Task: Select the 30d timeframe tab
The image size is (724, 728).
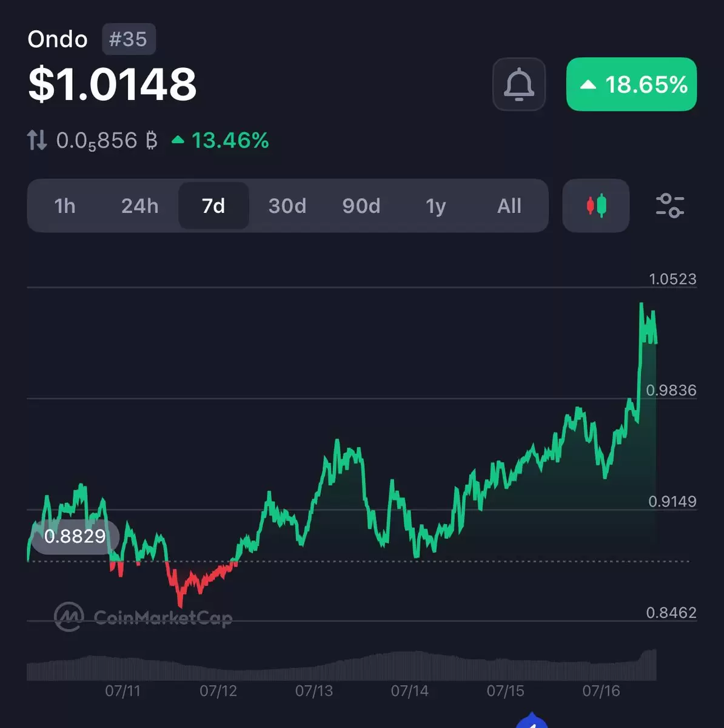Action: 287,206
